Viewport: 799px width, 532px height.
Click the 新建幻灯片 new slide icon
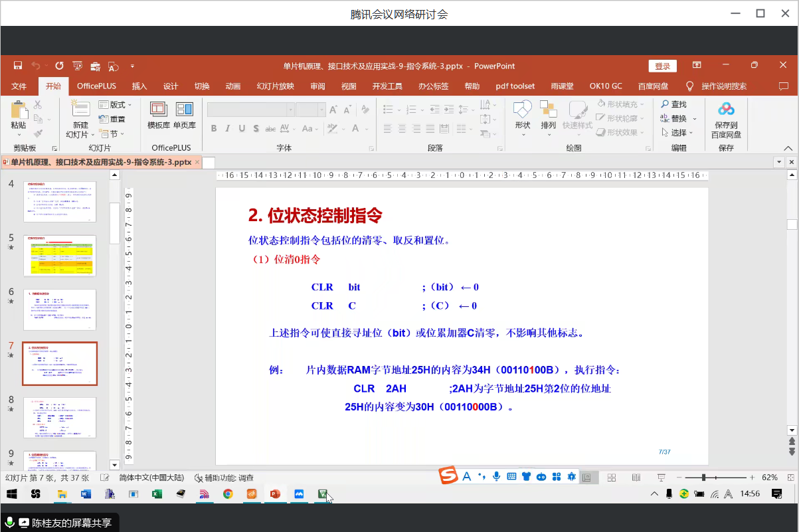80,110
